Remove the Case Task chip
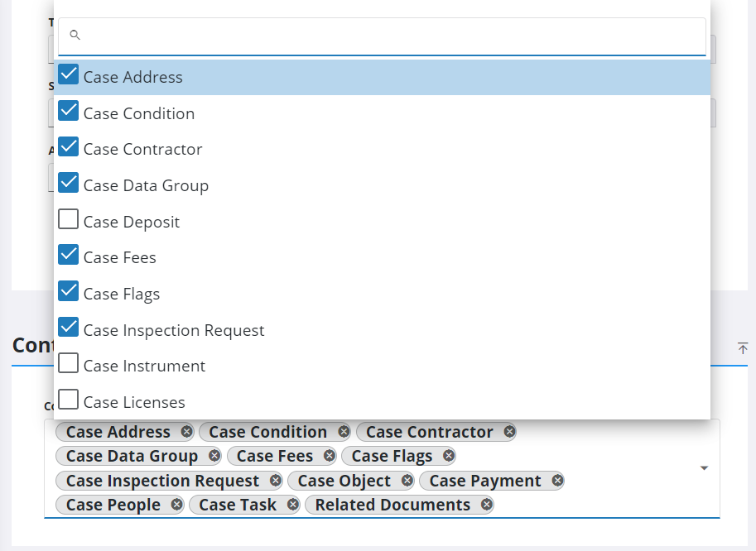 pyautogui.click(x=291, y=505)
